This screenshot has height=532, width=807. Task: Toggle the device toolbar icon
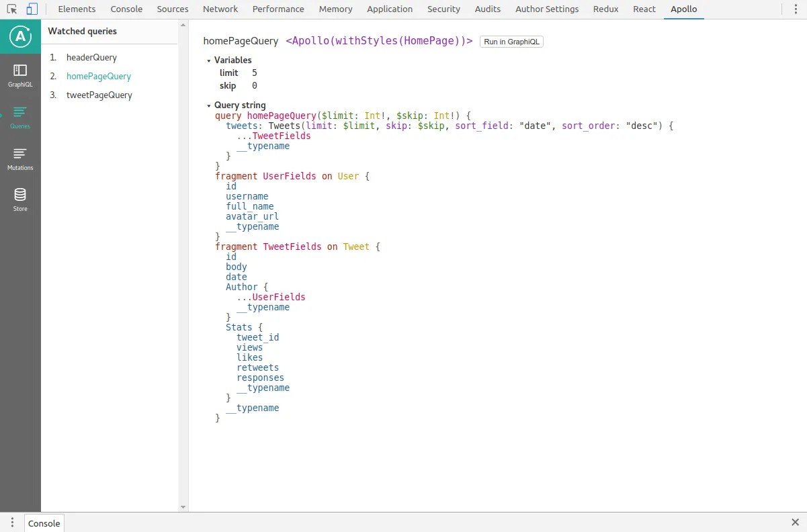tap(32, 9)
